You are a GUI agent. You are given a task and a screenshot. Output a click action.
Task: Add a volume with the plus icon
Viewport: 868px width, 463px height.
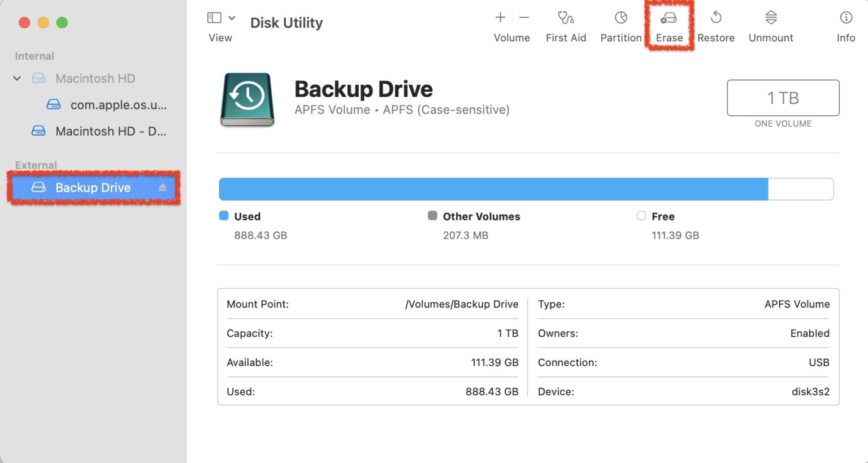coord(500,17)
